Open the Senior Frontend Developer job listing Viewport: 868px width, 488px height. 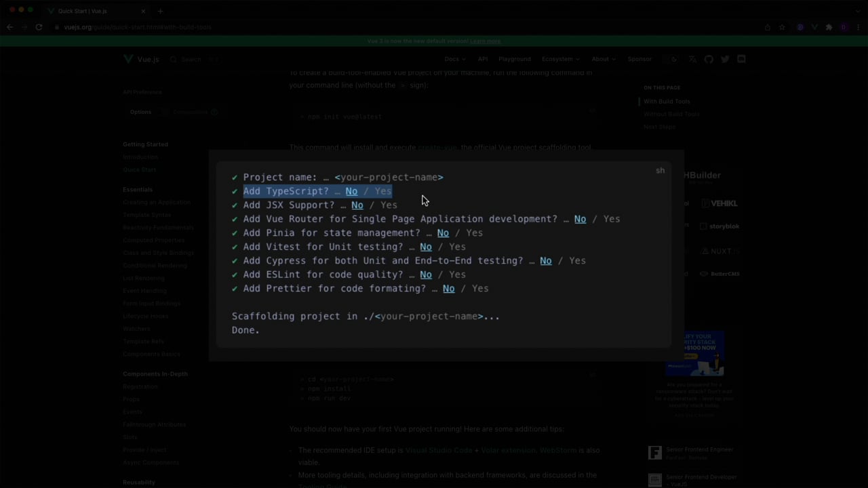click(x=701, y=480)
